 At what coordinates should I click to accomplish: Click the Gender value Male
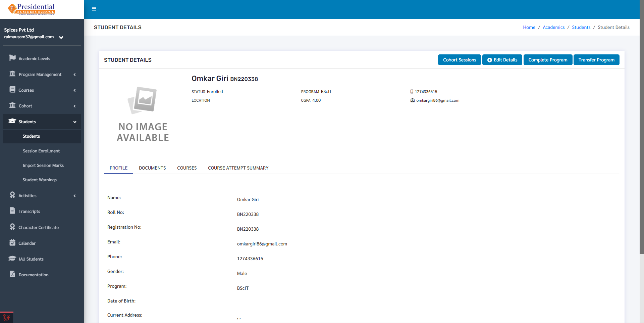coord(242,273)
